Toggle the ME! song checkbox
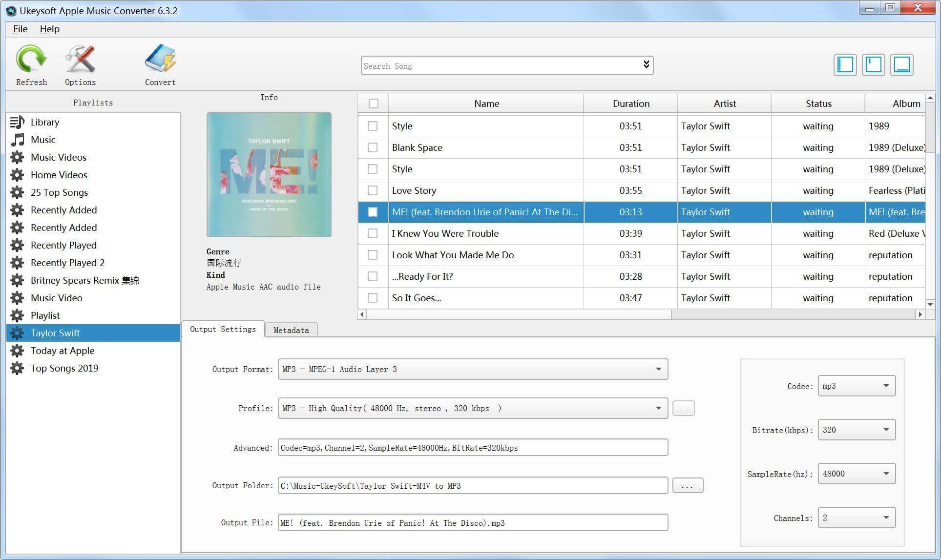Image resolution: width=941 pixels, height=560 pixels. (x=372, y=212)
